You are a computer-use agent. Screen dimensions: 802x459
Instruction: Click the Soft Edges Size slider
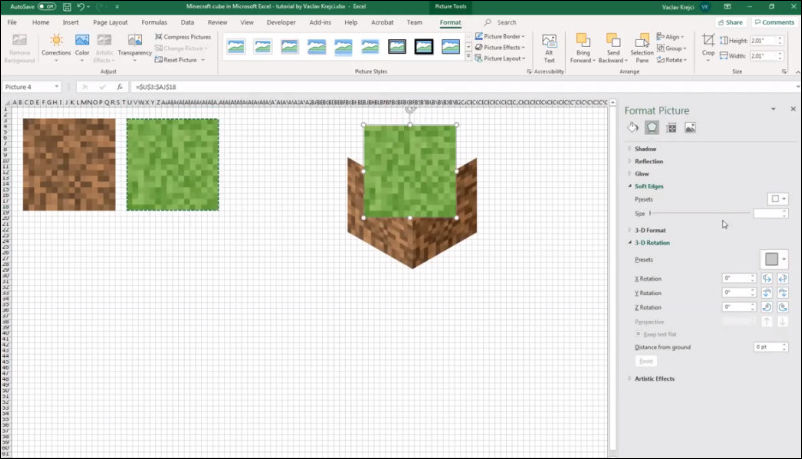(x=699, y=213)
